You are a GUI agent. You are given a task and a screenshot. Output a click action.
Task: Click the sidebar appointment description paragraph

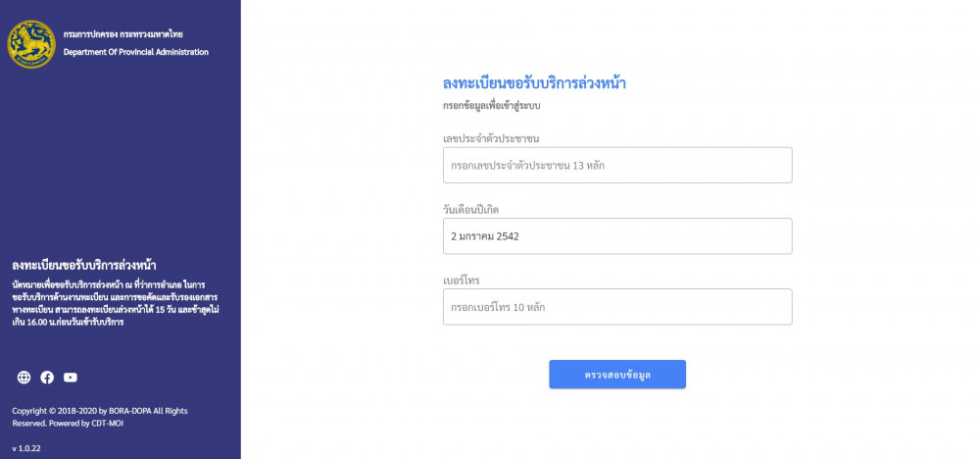115,303
